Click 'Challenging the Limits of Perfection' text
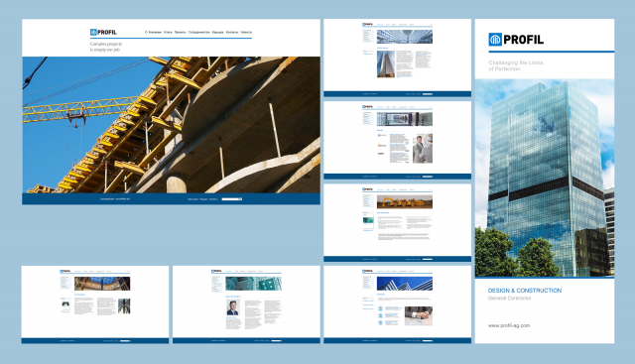Image resolution: width=635 pixels, height=364 pixels. pos(516,65)
